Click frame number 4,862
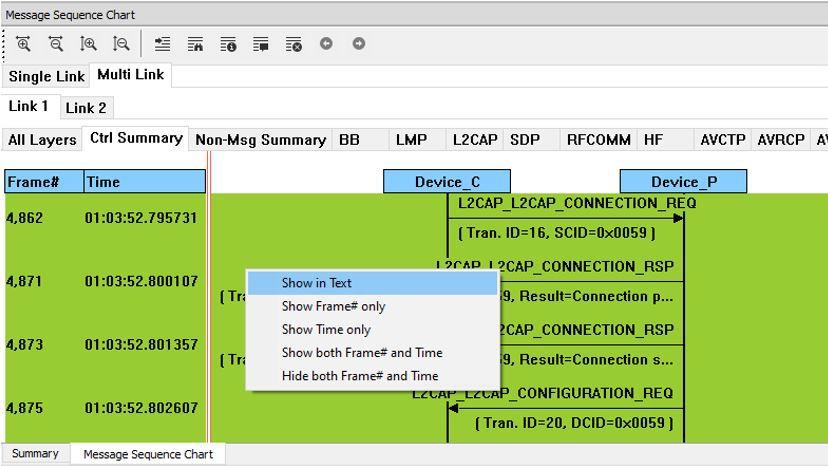The image size is (828, 466). coord(24,218)
